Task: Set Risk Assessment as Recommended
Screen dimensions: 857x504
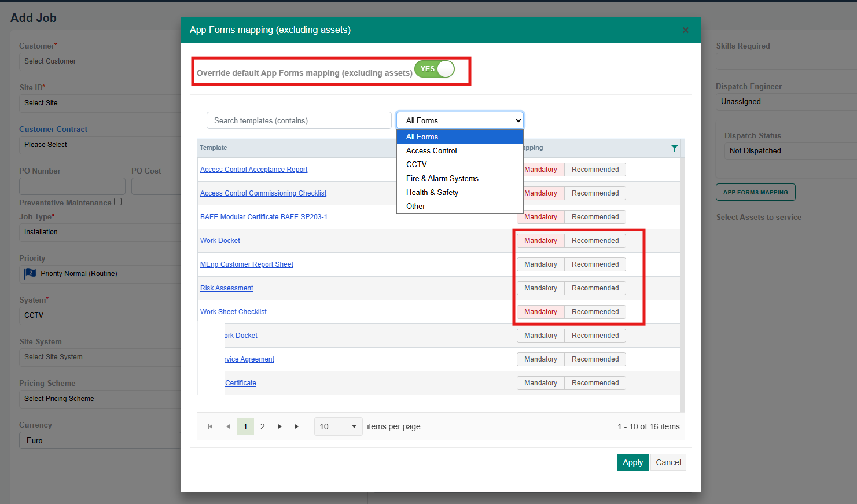Action: [595, 288]
